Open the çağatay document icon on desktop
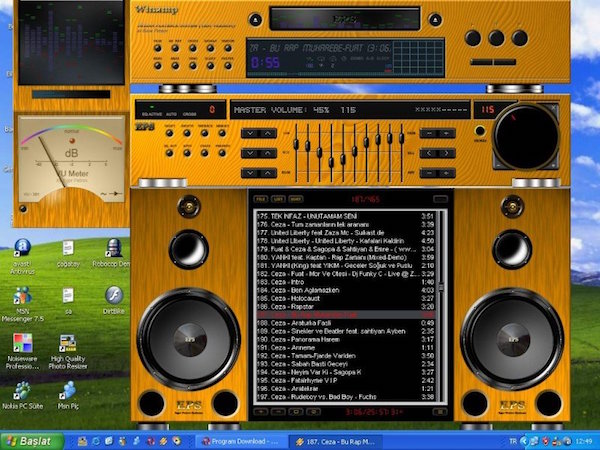Viewport: 600px width, 450px height. click(x=68, y=253)
